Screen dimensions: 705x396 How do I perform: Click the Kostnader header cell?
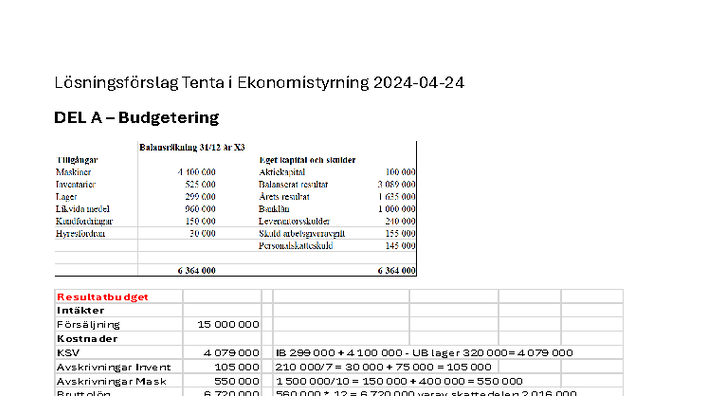(x=119, y=338)
